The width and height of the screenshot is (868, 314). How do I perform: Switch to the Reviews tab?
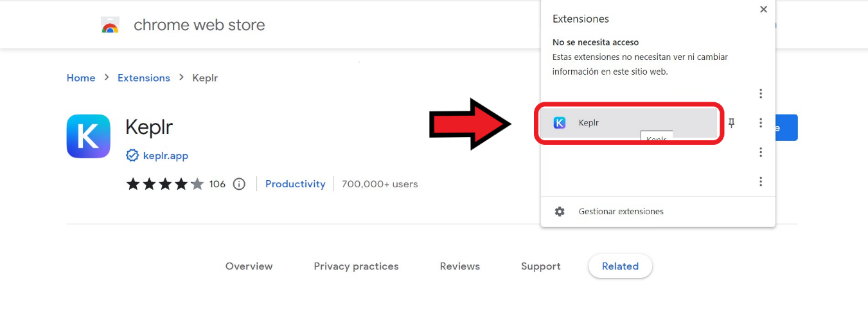click(x=460, y=266)
